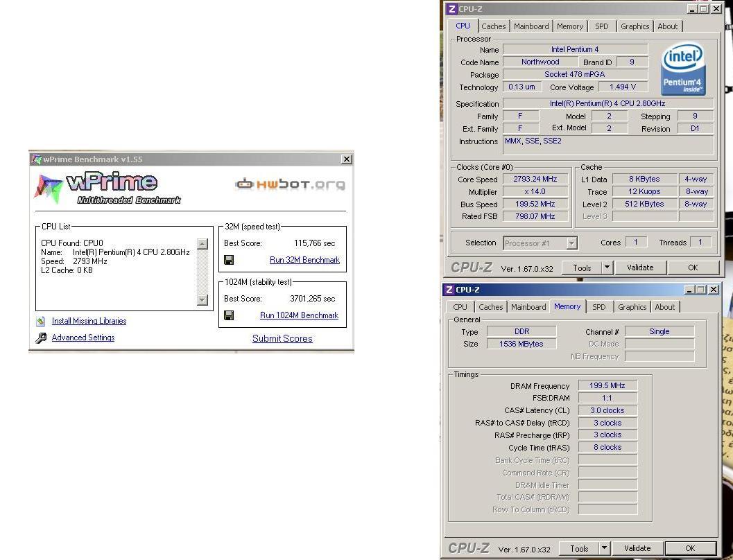Screen dimensions: 733x560
Task: Switch to Mainboard tab in the lower CPU-Z window
Action: coord(528,307)
